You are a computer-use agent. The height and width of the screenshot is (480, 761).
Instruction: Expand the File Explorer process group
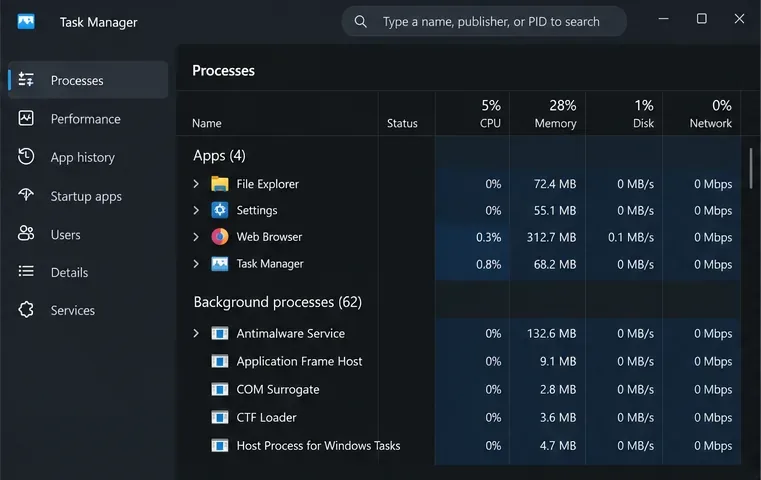click(196, 184)
